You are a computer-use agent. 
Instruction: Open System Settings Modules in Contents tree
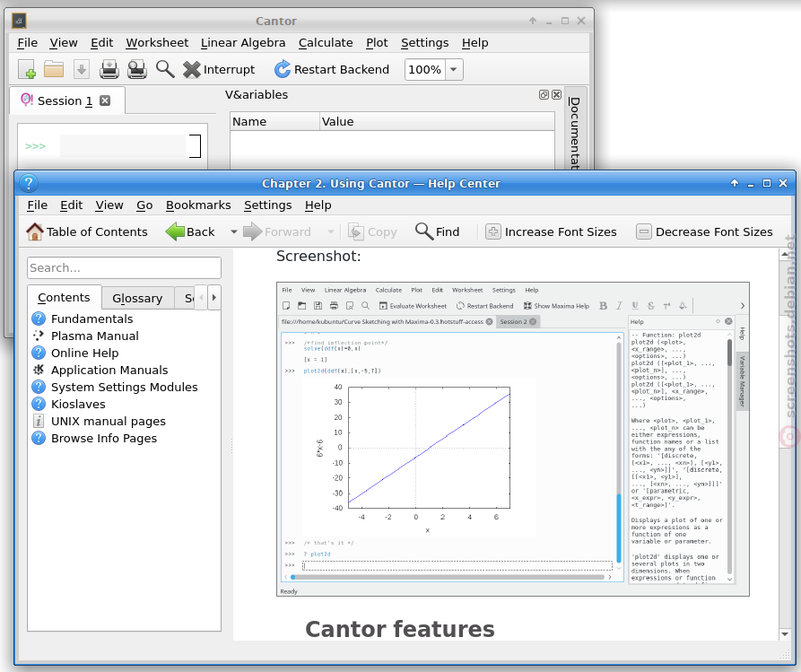tap(124, 387)
